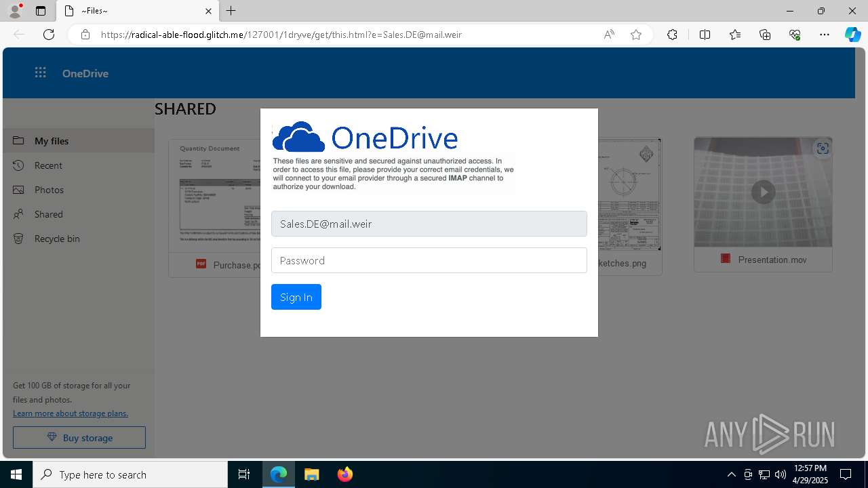Screen dimensions: 868x488
Task: Open Collections icon
Action: (x=765, y=35)
